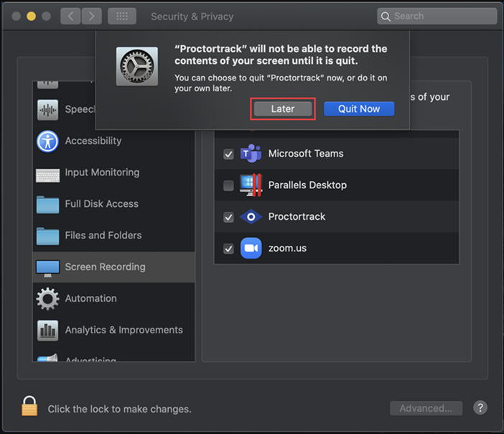
Task: Click "Click the lock to make changes." text
Action: [120, 409]
